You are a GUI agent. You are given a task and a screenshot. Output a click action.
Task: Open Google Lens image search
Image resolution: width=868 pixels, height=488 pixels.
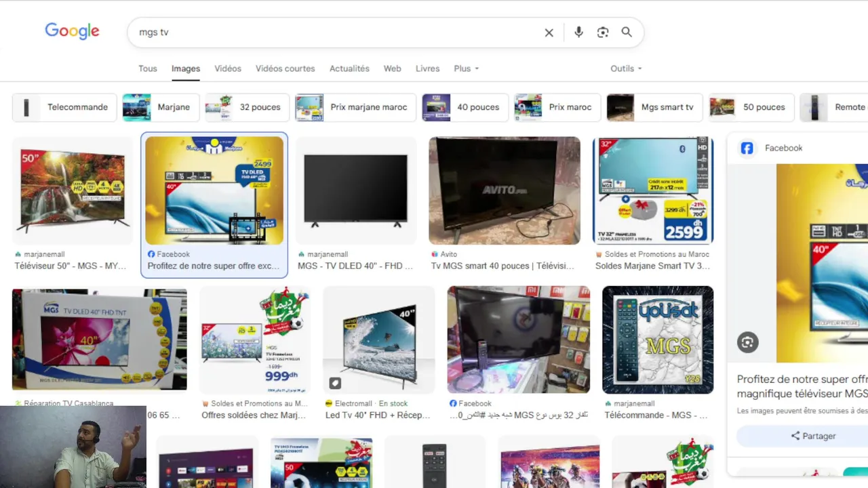603,33
